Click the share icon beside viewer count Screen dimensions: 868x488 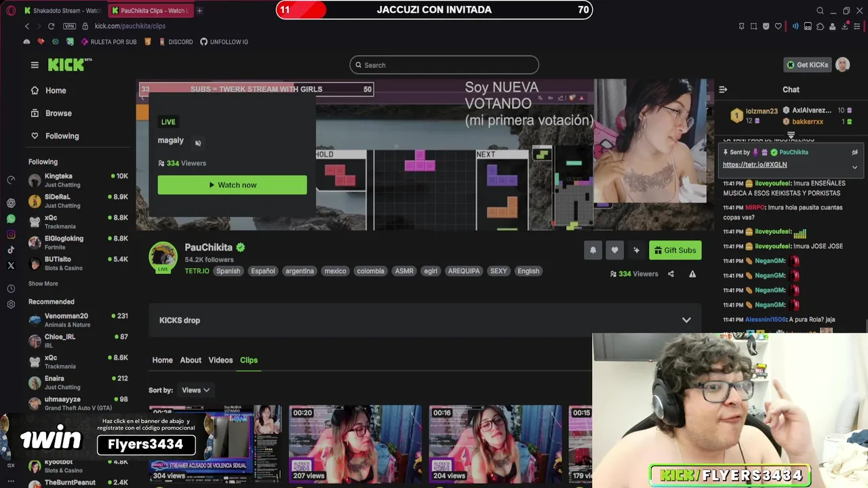671,274
